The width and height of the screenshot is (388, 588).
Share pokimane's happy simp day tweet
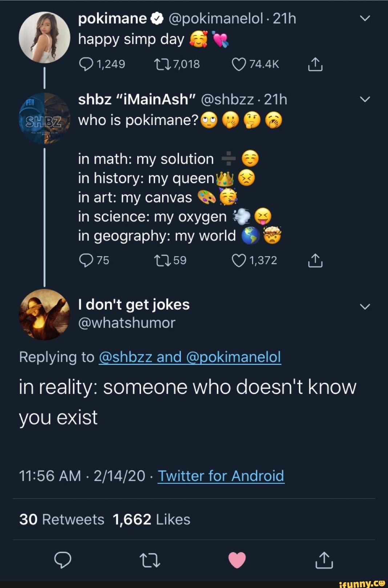(x=315, y=64)
